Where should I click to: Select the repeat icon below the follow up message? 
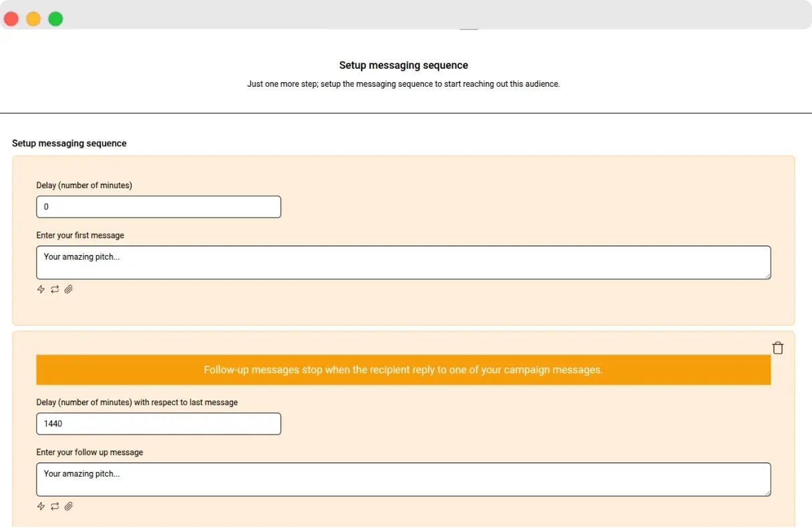tap(55, 506)
